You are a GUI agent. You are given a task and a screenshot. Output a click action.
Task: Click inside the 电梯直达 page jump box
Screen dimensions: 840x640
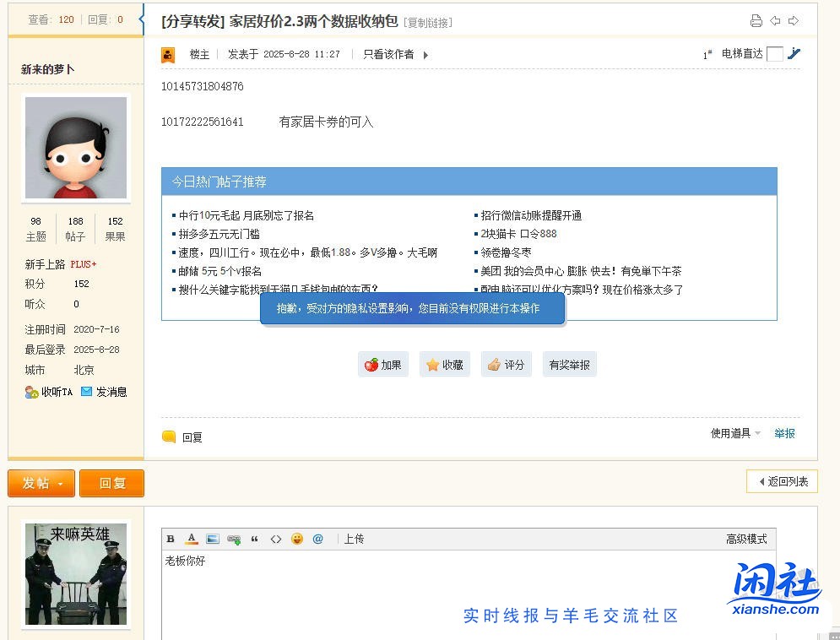[774, 53]
